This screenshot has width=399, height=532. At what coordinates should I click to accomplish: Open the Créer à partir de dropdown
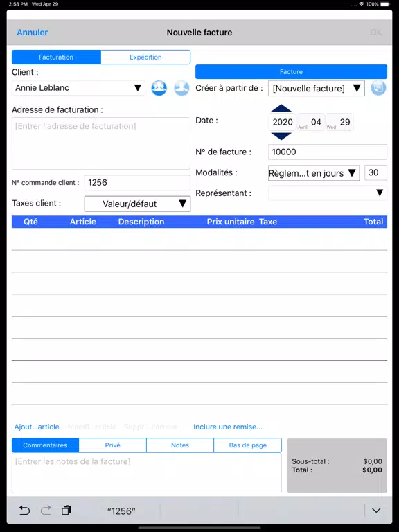coord(316,88)
